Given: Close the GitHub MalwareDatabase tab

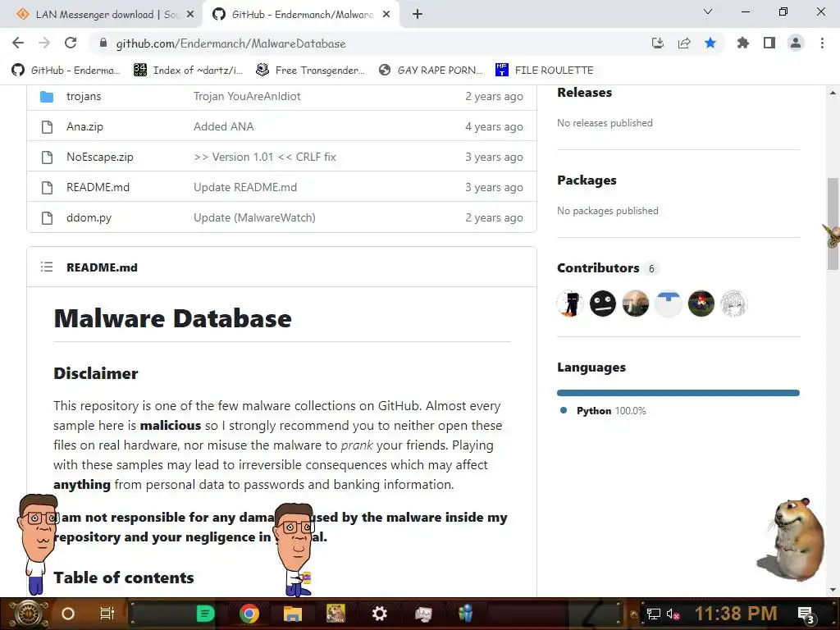Looking at the screenshot, I should [x=386, y=15].
